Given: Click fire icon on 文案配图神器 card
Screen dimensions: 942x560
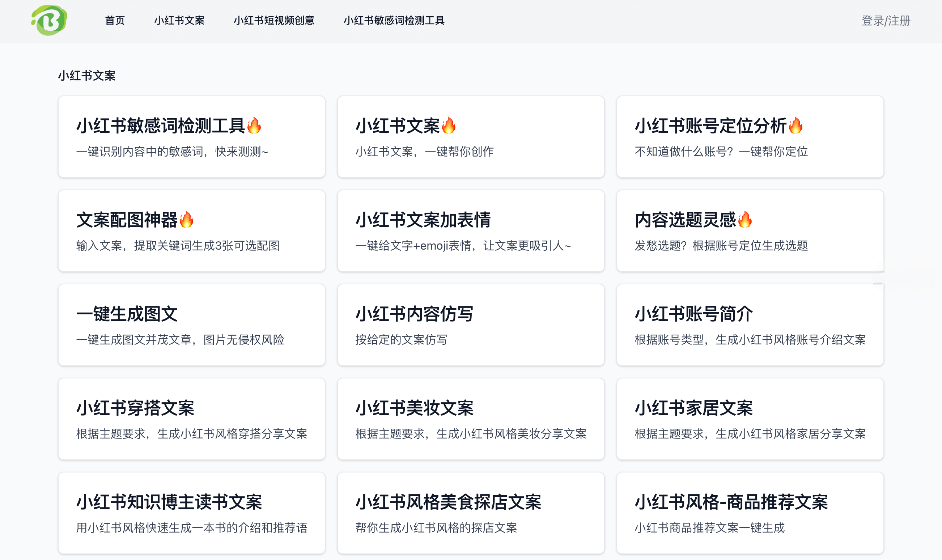Looking at the screenshot, I should click(x=186, y=219).
